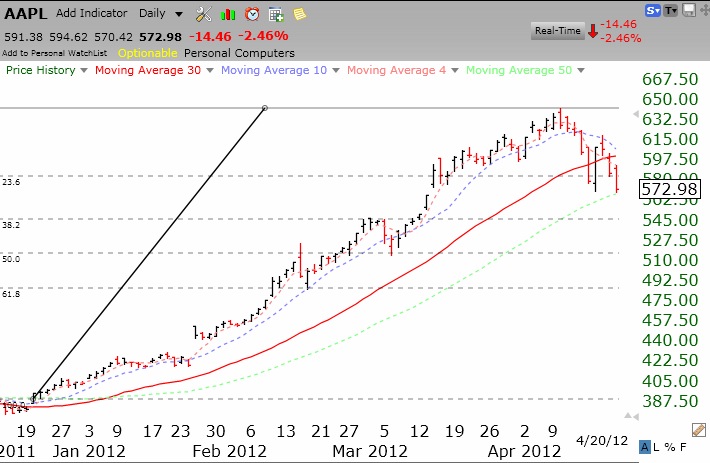Click Add to Personal WatchList link
The image size is (710, 463).
[54, 53]
